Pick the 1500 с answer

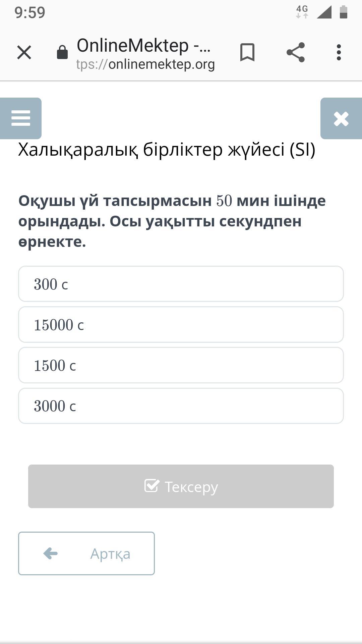point(181,365)
